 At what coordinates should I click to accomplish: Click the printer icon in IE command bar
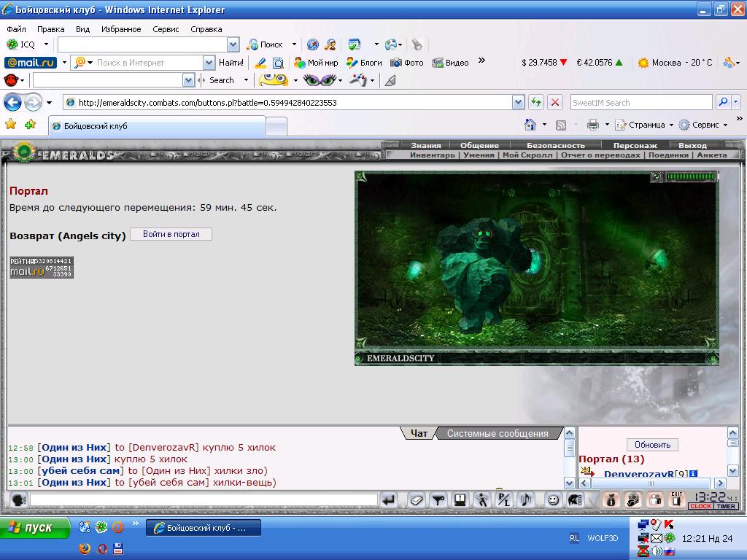(592, 125)
